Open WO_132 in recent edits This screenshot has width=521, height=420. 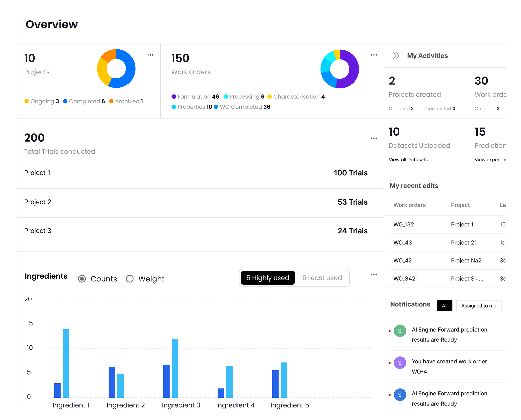click(403, 224)
